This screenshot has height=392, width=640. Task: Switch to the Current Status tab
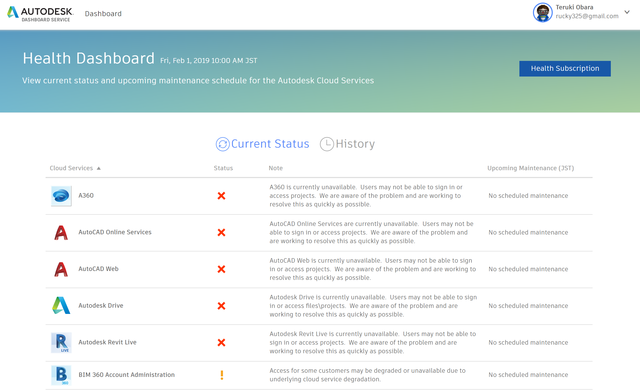pos(262,144)
